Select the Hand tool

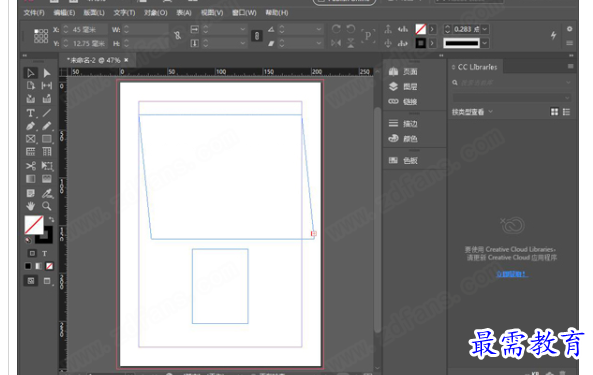coord(30,206)
